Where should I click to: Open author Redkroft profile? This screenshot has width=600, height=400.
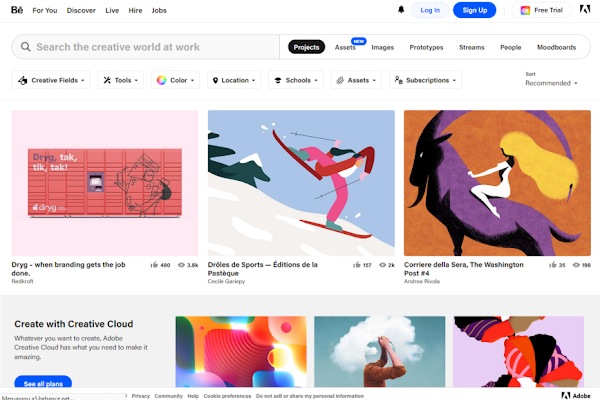click(22, 281)
